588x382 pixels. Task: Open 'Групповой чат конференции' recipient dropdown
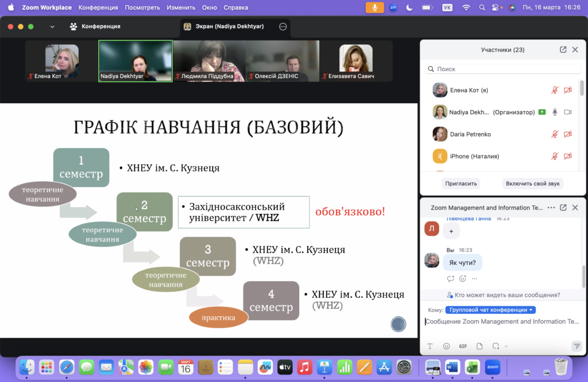(490, 310)
